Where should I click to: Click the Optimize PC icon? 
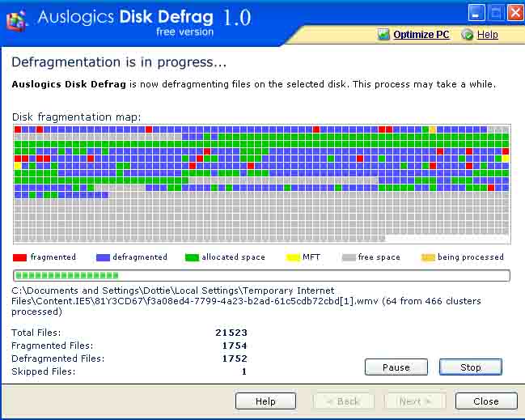383,34
